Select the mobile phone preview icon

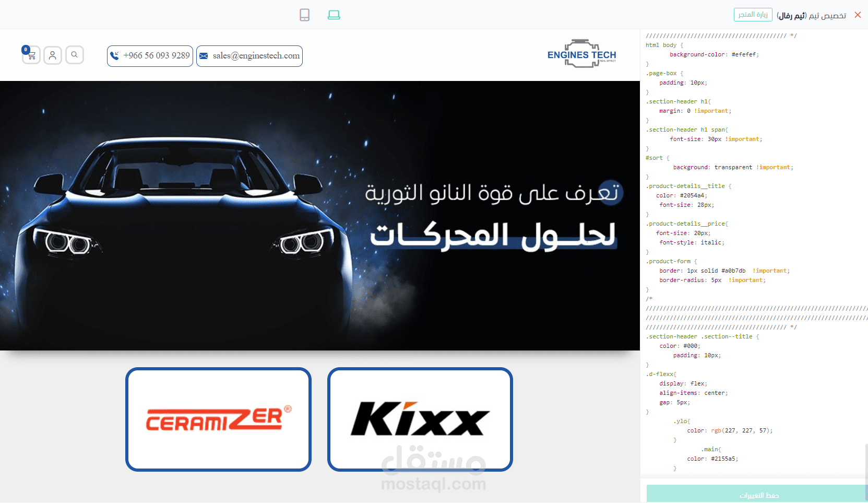tap(305, 15)
